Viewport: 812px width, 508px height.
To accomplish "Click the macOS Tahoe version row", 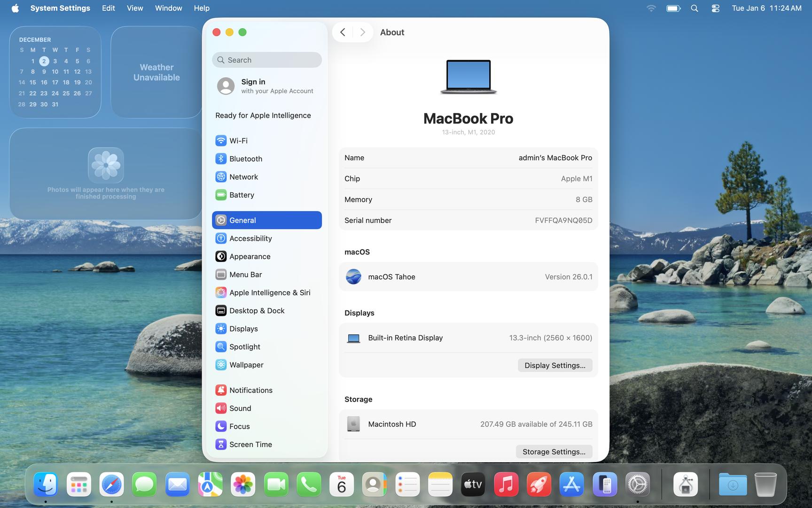I will pos(468,277).
